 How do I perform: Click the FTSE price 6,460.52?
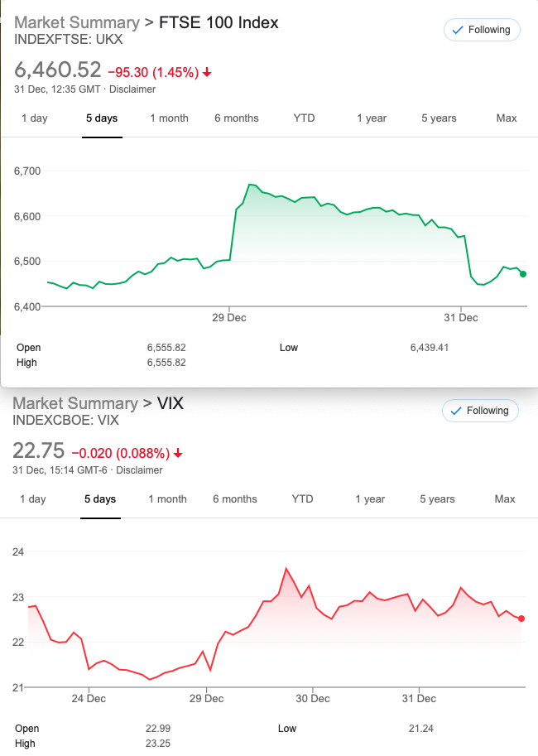click(x=58, y=70)
